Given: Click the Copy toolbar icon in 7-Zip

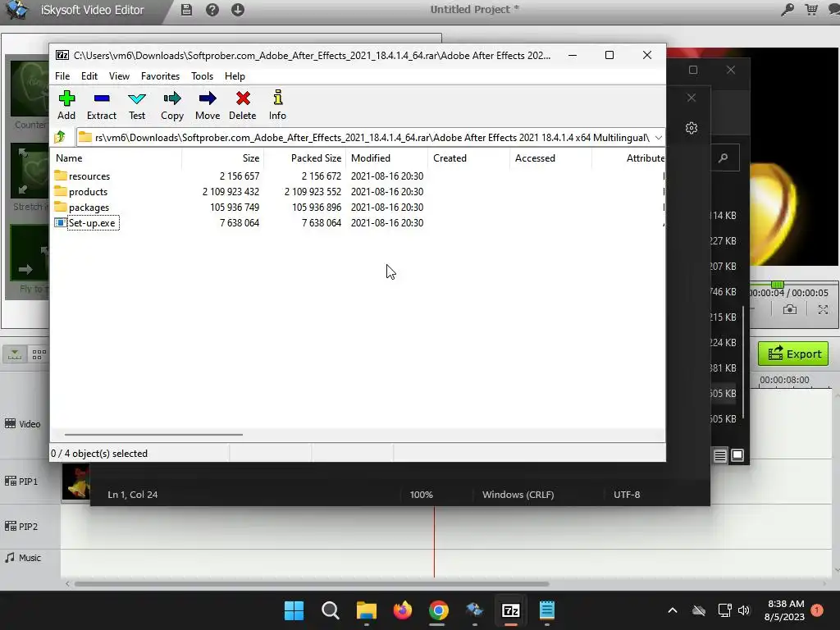Looking at the screenshot, I should (x=172, y=105).
